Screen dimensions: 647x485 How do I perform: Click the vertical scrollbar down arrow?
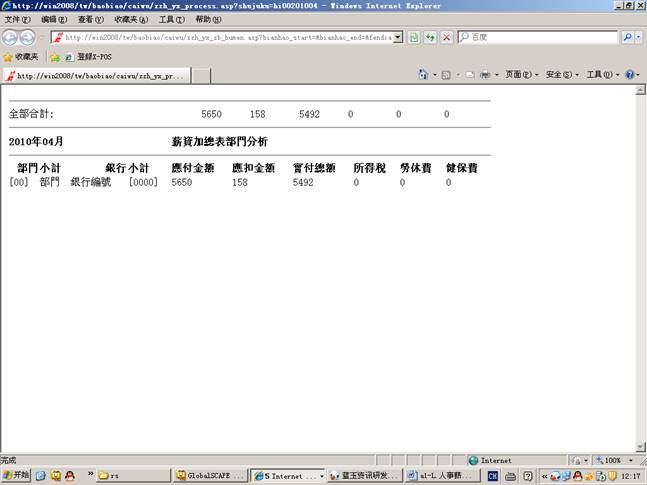(640, 446)
